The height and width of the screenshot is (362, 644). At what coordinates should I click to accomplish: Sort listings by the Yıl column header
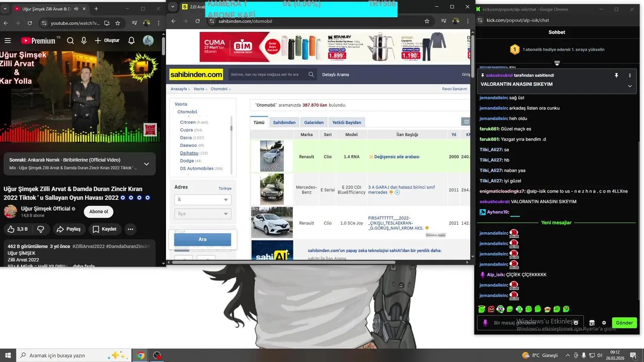[454, 135]
